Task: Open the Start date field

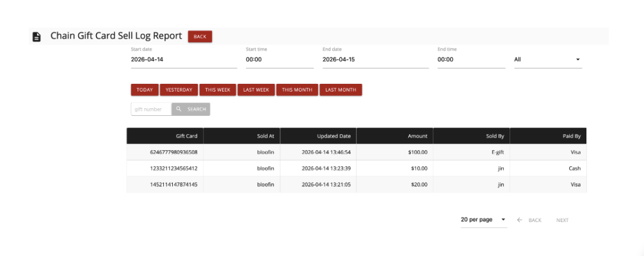Action: point(184,60)
